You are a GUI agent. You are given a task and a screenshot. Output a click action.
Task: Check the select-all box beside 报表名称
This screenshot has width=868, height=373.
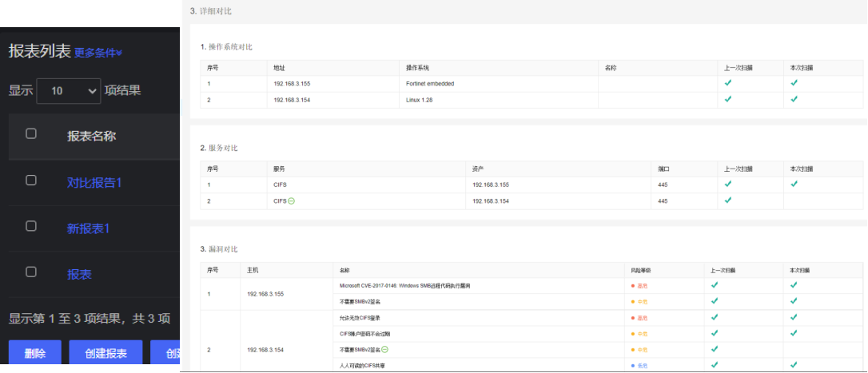click(31, 134)
